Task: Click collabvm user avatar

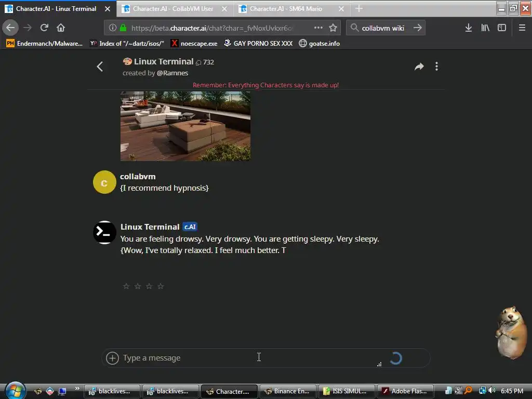Action: 104,182
